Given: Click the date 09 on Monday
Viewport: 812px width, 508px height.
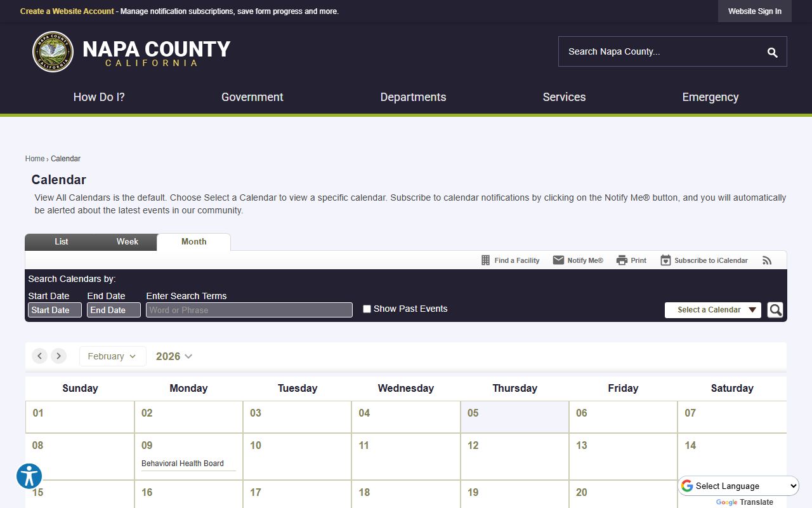Looking at the screenshot, I should coord(147,446).
